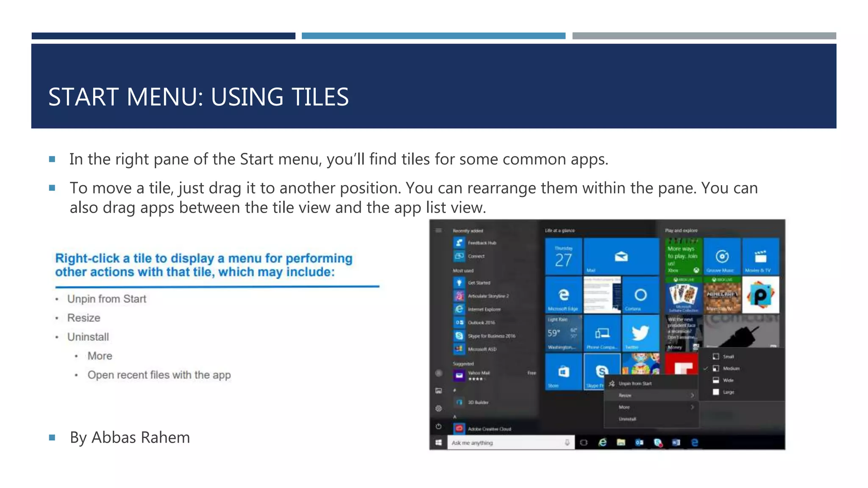Screen dimensions: 868x488
Task: Open the Phone Companion tile
Action: tap(602, 333)
